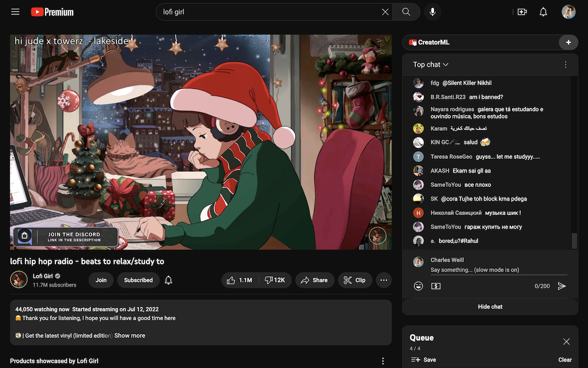Screen dimensions: 588x368
Task: Click the shopping bag icon on video
Action: [24, 236]
